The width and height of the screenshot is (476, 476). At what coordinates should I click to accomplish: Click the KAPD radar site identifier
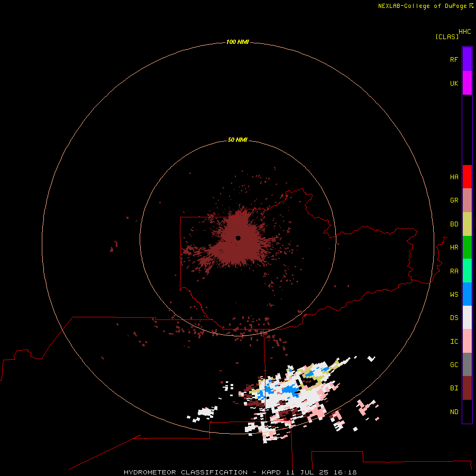(271, 472)
